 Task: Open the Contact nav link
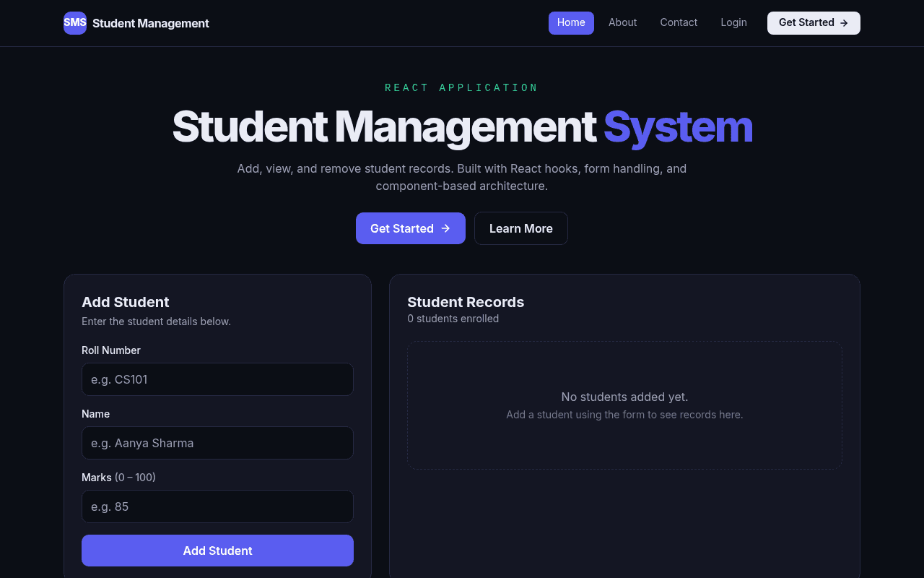click(x=679, y=22)
